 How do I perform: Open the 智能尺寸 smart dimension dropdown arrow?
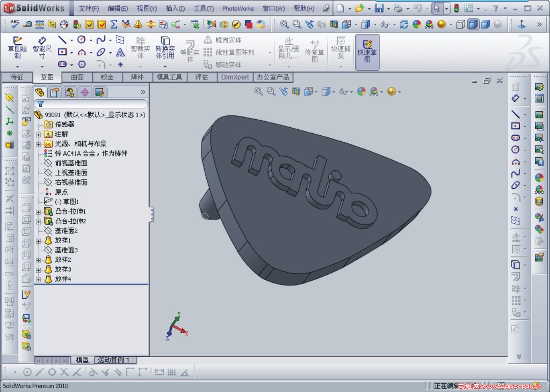tap(42, 67)
